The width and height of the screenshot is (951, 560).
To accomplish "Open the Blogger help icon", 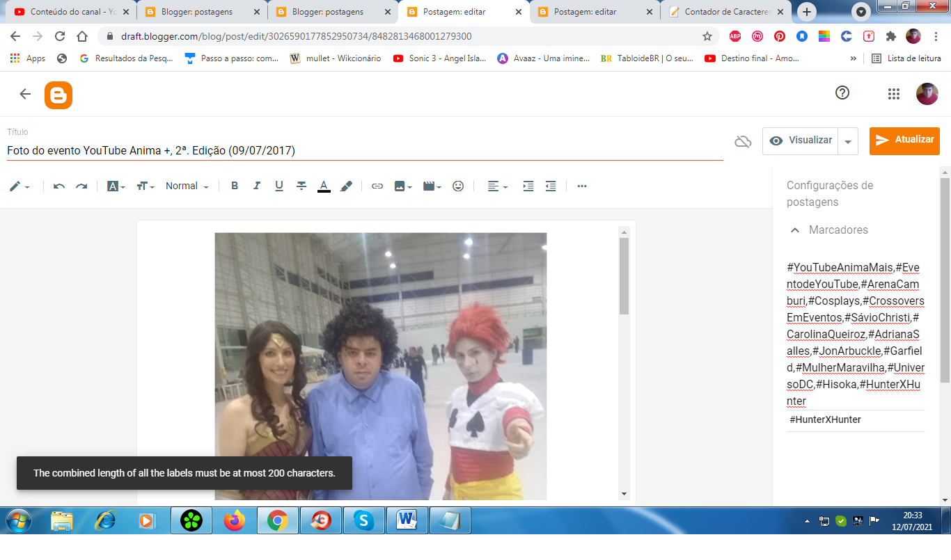I will tap(842, 93).
